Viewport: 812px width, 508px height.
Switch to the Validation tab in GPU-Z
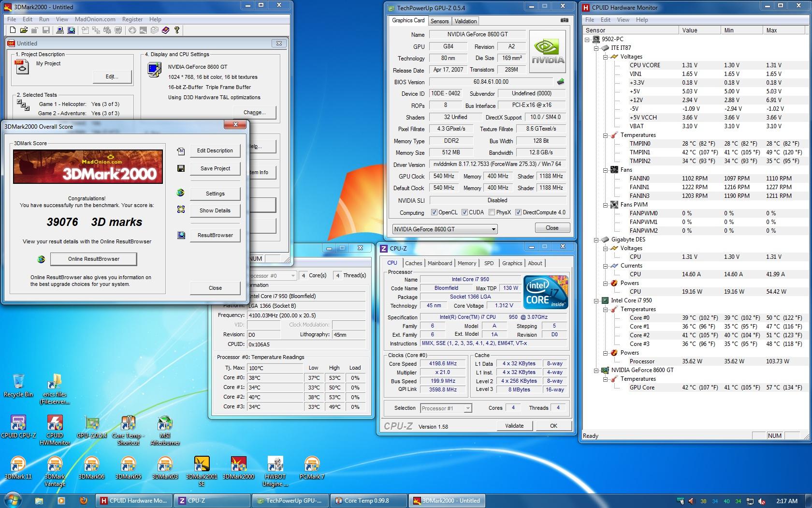click(465, 21)
